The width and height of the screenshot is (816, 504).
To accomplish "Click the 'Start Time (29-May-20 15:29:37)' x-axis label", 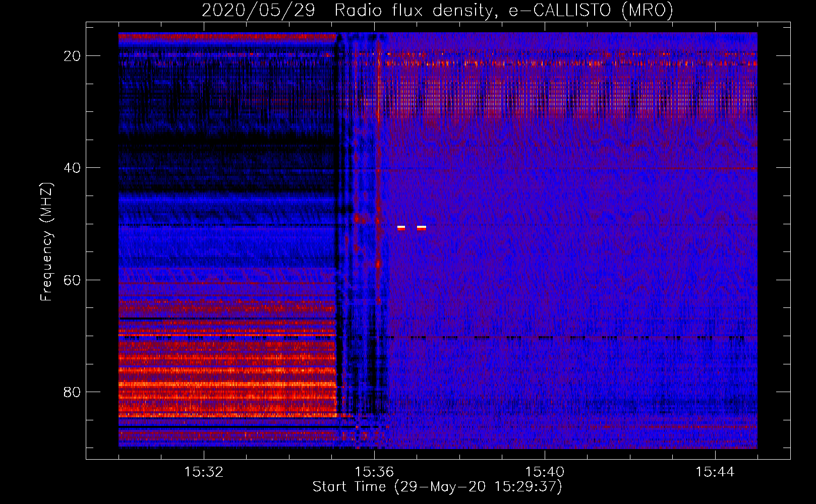I will (437, 487).
